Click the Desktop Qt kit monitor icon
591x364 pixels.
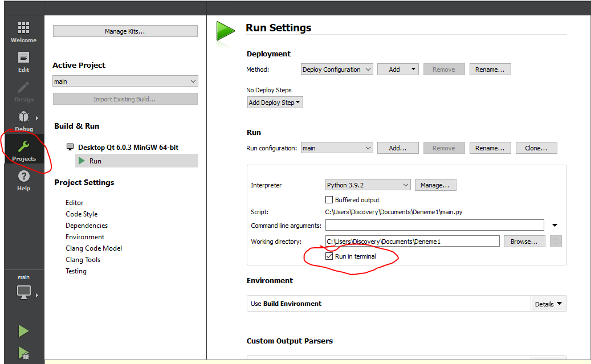coord(70,147)
